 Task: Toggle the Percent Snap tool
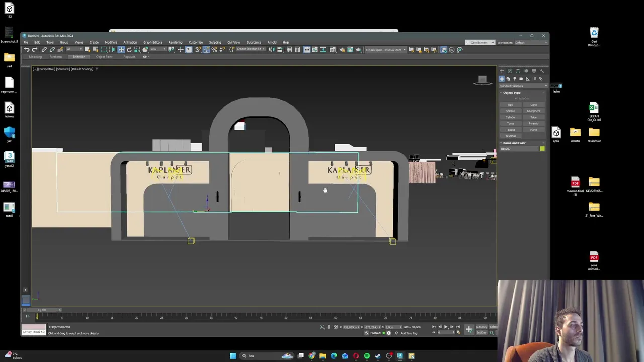(214, 50)
